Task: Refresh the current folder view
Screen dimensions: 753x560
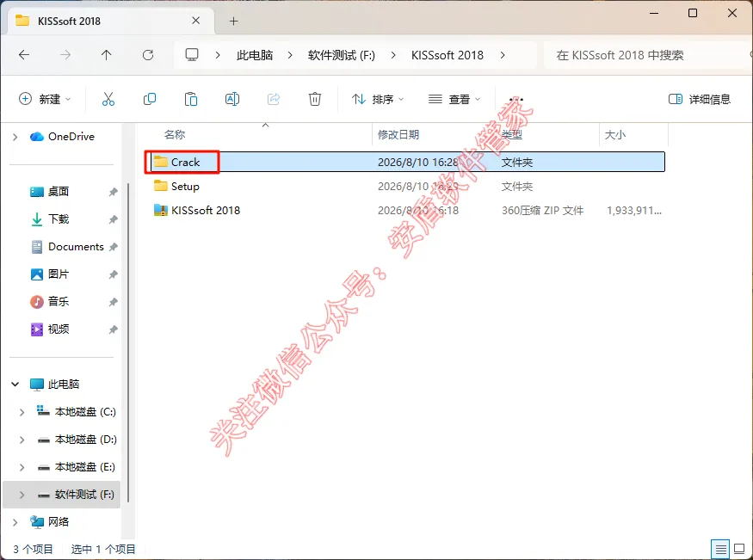Action: pyautogui.click(x=148, y=55)
